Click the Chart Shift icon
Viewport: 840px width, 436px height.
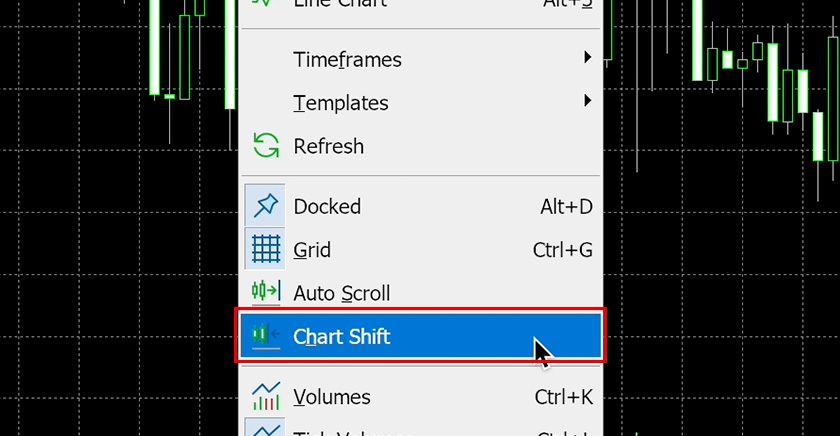click(x=266, y=336)
